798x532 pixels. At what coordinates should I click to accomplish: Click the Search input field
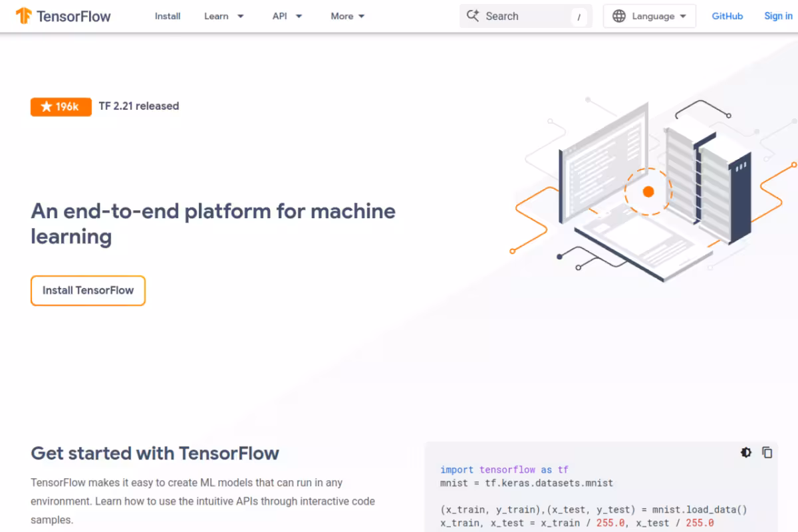pyautogui.click(x=525, y=16)
